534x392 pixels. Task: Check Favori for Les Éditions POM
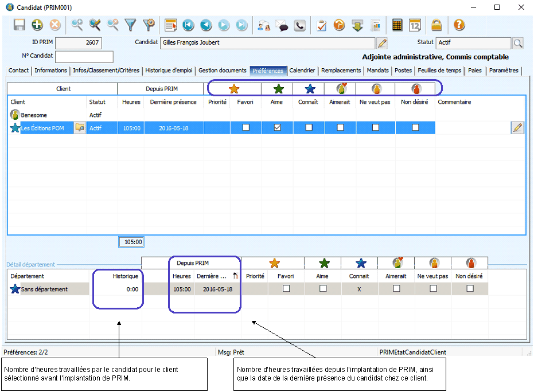coord(246,128)
